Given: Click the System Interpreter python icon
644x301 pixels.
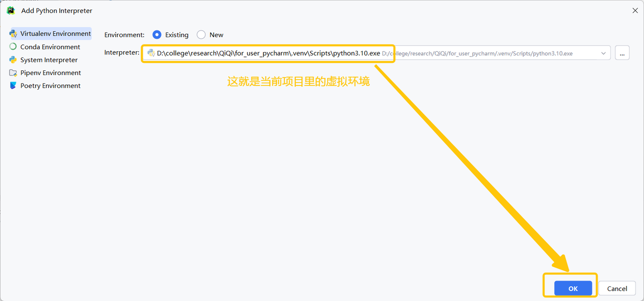Looking at the screenshot, I should 13,60.
